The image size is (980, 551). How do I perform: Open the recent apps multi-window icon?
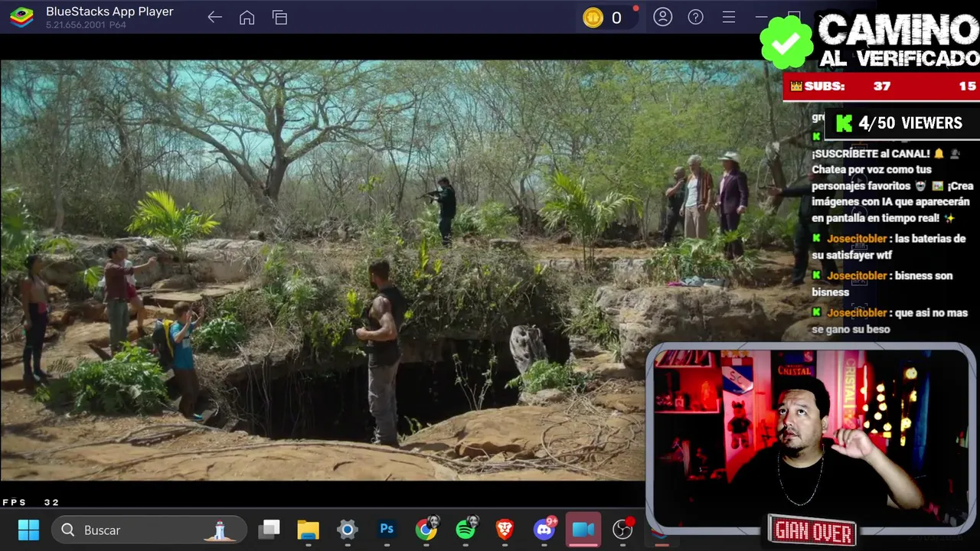pos(279,18)
